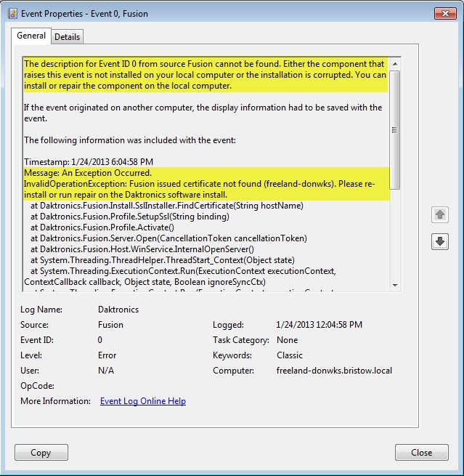Click Log Name value Daktronics

[x=118, y=310]
